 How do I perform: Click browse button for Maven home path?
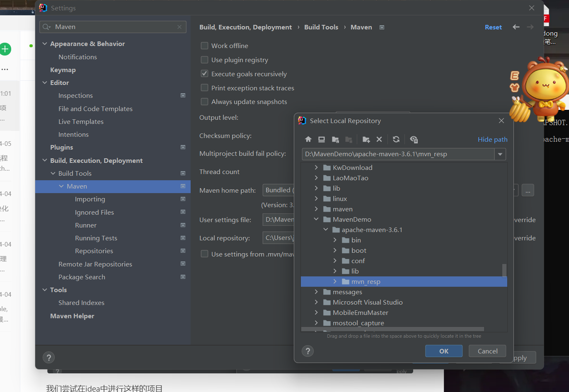point(528,190)
